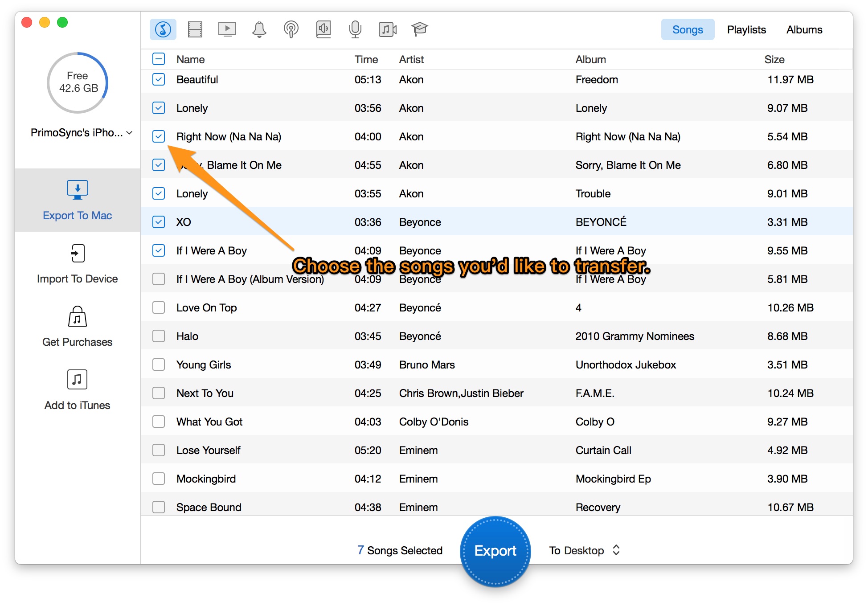Click the Import To Device sidebar icon
Screen dimensions: 868x606
[x=78, y=253]
